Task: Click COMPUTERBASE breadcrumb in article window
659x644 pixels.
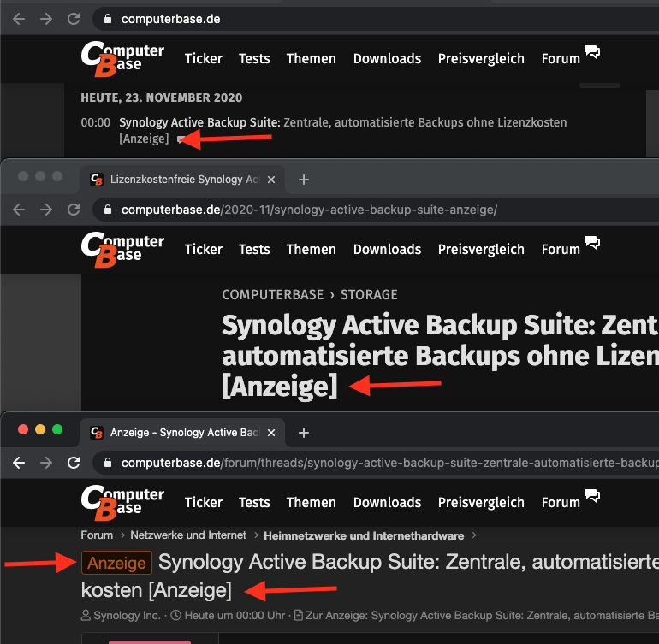Action: pyautogui.click(x=273, y=294)
